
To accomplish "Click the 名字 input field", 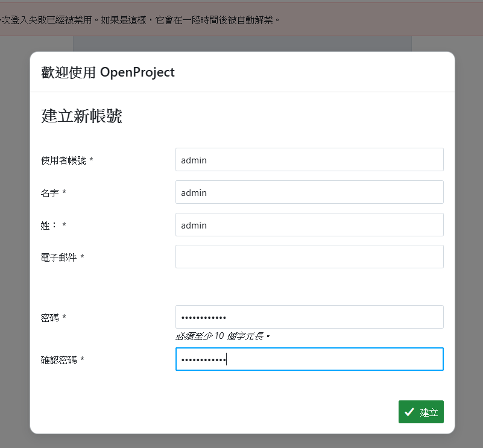I will click(x=309, y=192).
